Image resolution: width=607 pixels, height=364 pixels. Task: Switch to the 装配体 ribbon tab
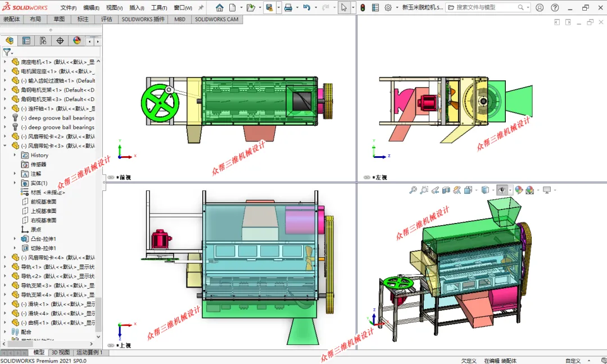12,19
